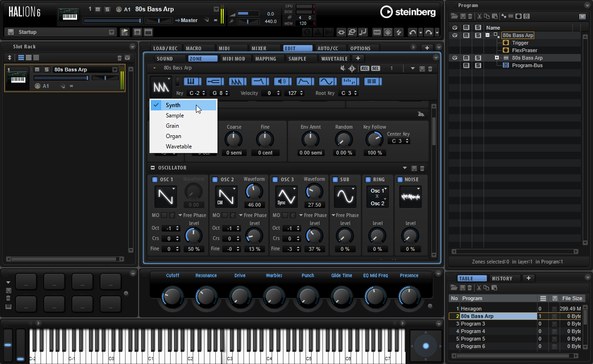Open the Slot Rack panel options menu
Image resolution: width=593 pixels, height=364 pixels.
tap(133, 46)
